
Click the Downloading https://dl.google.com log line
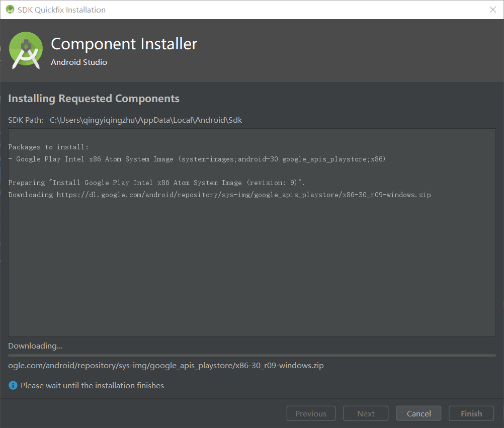point(219,195)
